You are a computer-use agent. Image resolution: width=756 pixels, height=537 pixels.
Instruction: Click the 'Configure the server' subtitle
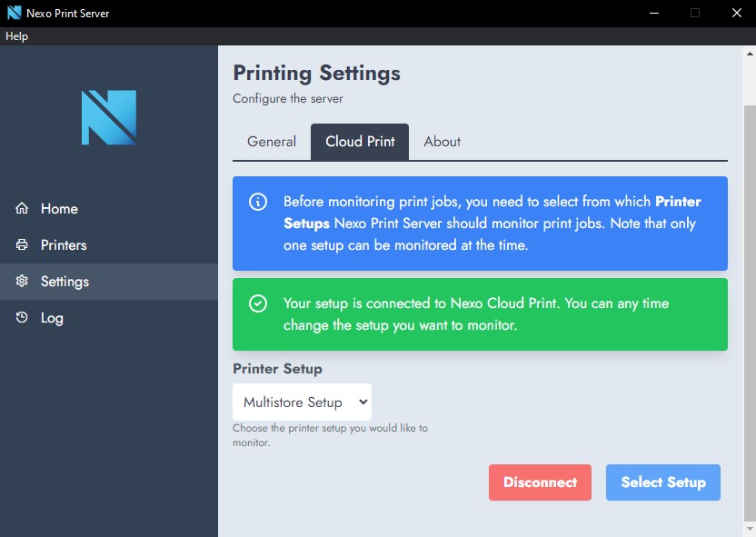pos(288,99)
